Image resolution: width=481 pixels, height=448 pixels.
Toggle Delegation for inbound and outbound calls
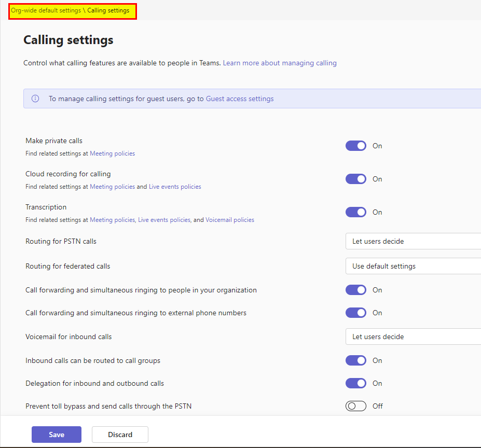(x=356, y=383)
